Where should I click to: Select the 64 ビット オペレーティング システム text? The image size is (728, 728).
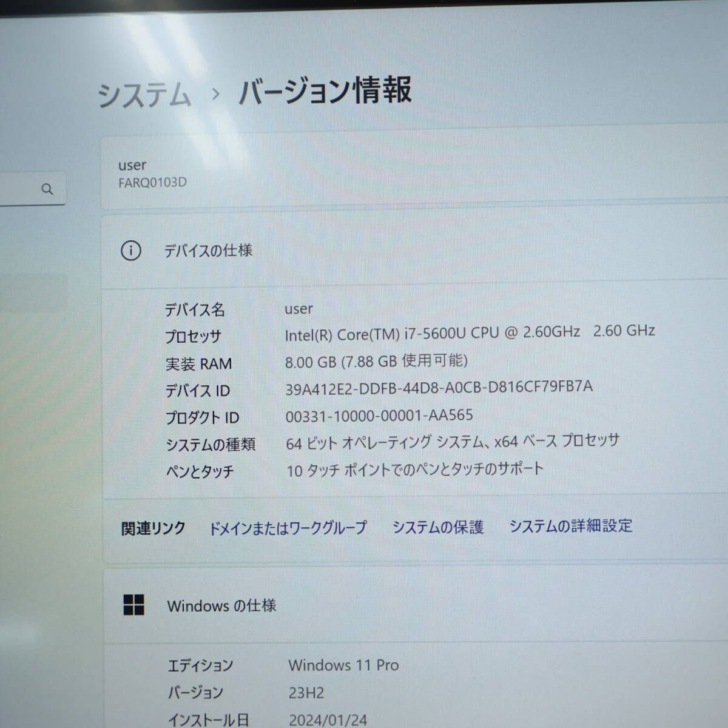pyautogui.click(x=453, y=442)
